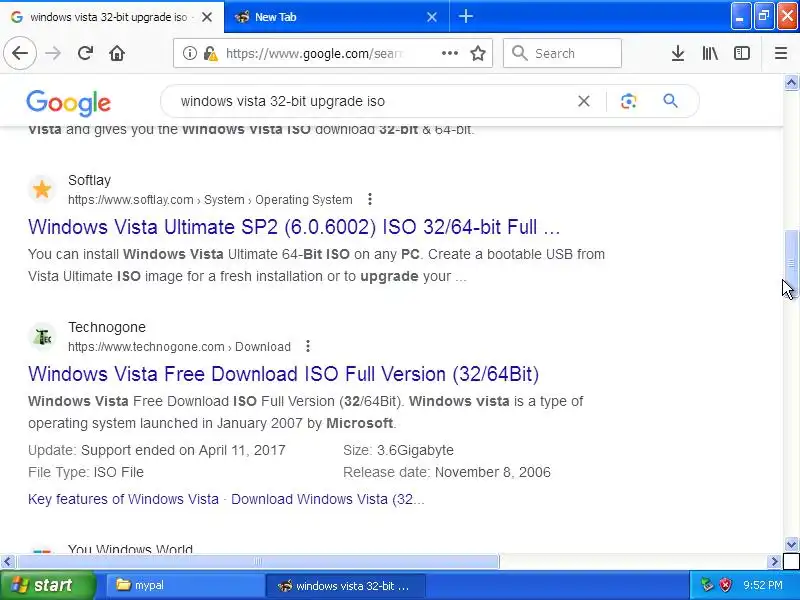Click the Google search query field
This screenshot has width=800, height=600.
point(372,101)
